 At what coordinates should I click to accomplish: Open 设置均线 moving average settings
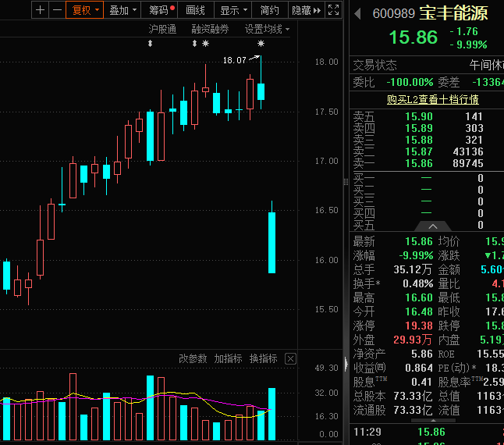point(267,29)
